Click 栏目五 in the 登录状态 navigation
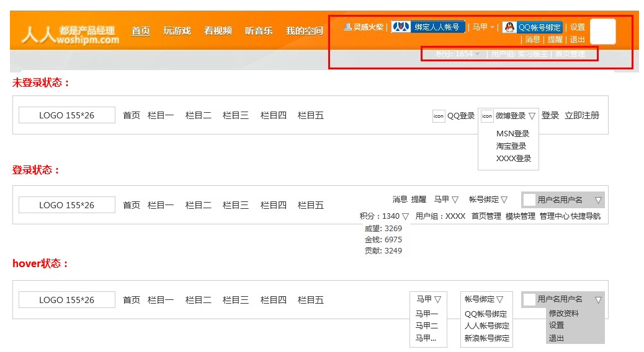This screenshot has width=644, height=352. (310, 205)
